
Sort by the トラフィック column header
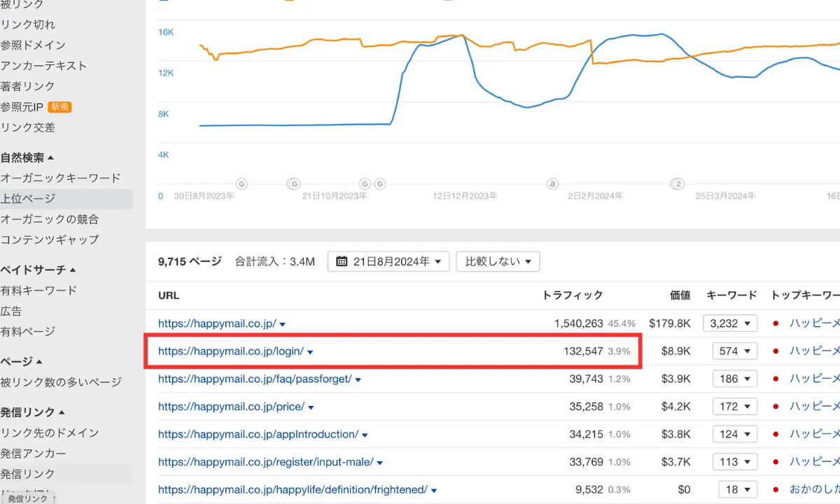(573, 295)
